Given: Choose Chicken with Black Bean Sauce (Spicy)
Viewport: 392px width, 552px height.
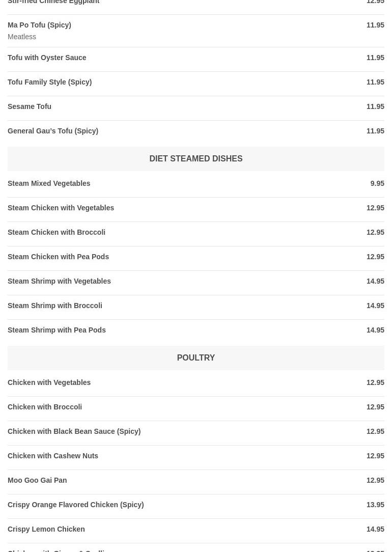Looking at the screenshot, I should click(x=74, y=431).
